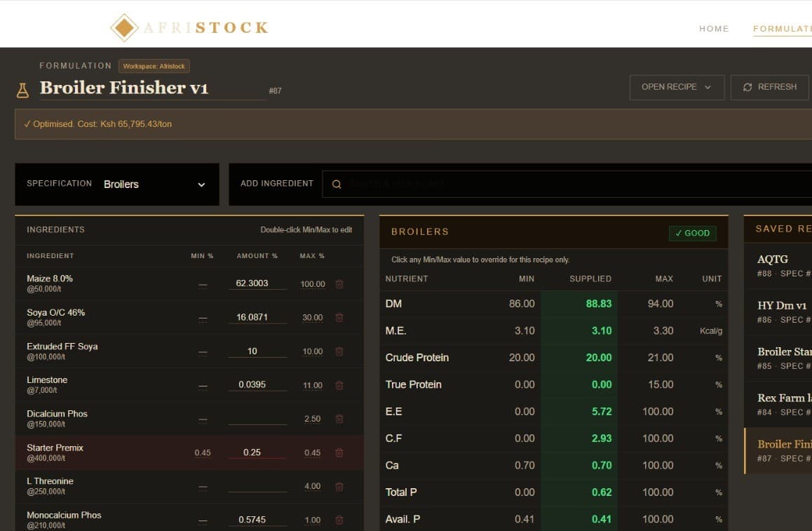The width and height of the screenshot is (812, 531).
Task: Click empty Dicalcium Phos amount field
Action: tap(257, 418)
